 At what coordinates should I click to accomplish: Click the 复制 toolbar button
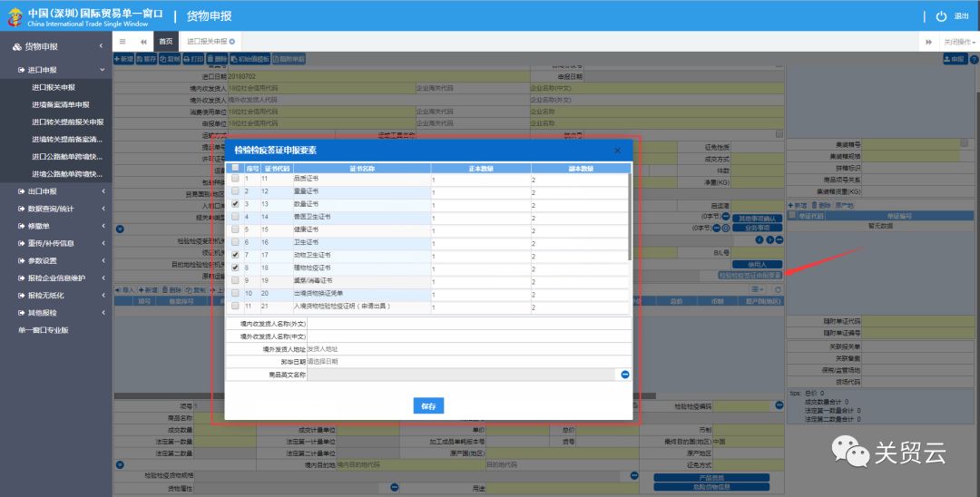[x=170, y=59]
